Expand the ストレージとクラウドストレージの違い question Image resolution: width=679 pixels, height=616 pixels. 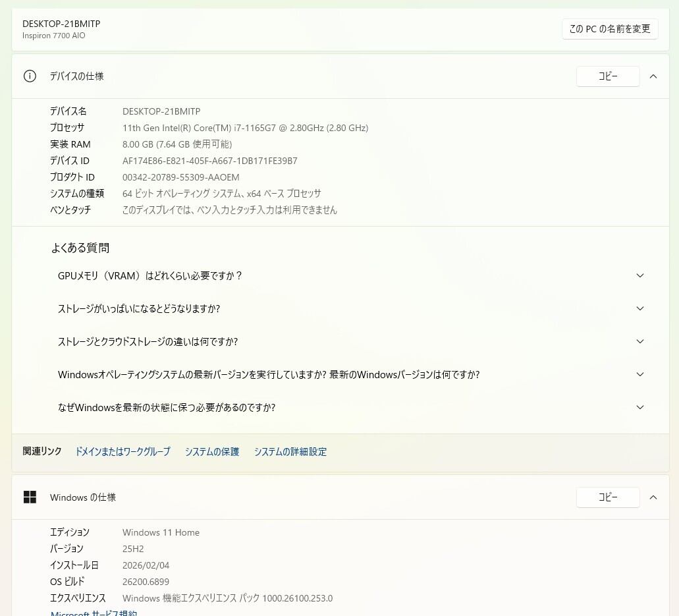coord(639,342)
